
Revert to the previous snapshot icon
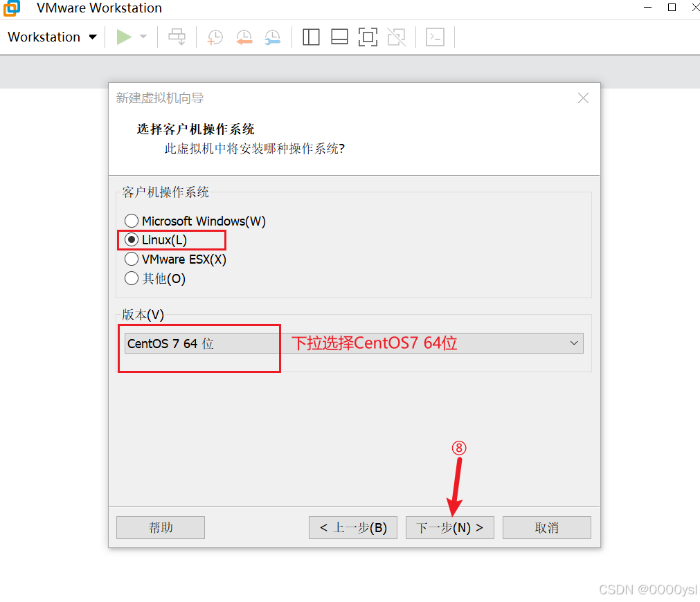coord(244,37)
